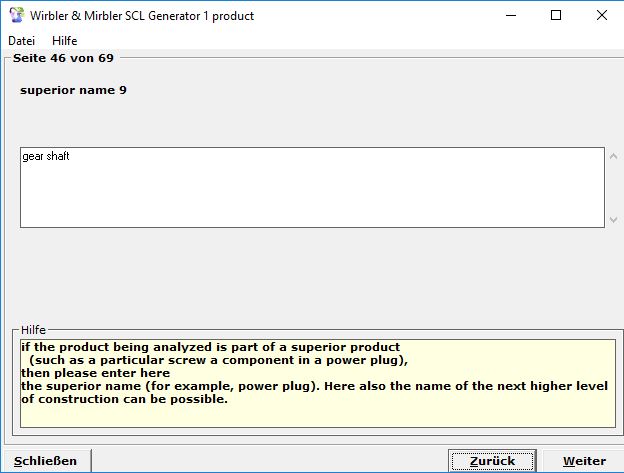Click the scrollbar track between the arrows

click(613, 188)
